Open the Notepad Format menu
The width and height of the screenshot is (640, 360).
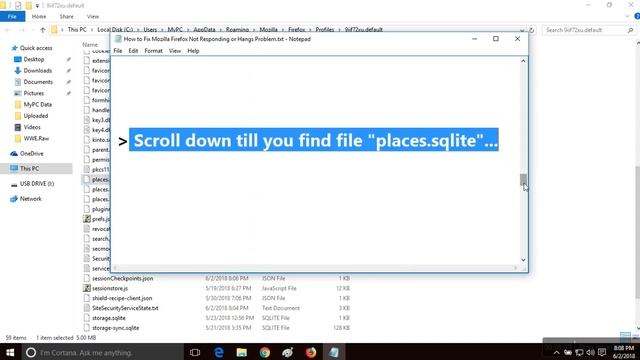click(x=153, y=51)
